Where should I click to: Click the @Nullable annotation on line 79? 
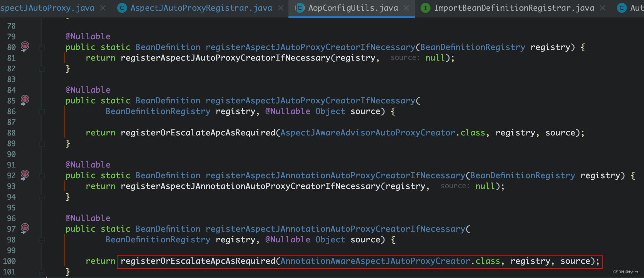88,36
